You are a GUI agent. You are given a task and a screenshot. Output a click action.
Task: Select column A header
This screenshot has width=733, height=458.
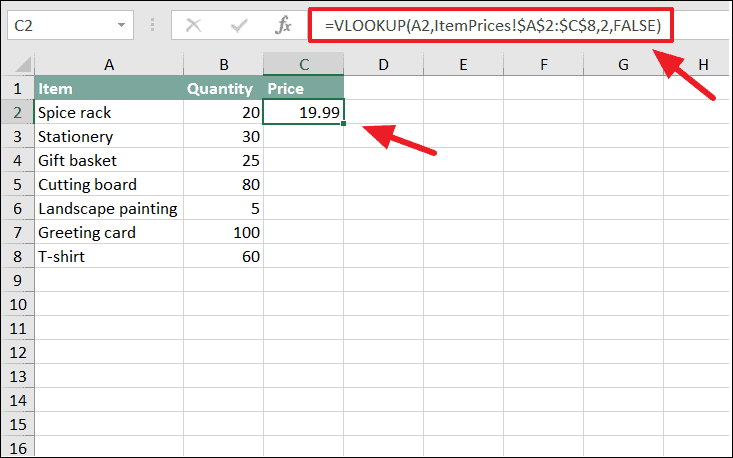pos(109,64)
